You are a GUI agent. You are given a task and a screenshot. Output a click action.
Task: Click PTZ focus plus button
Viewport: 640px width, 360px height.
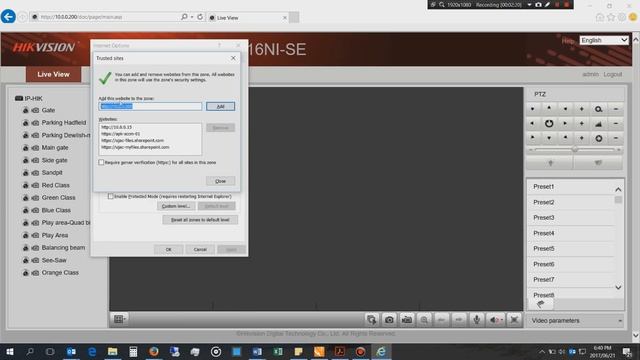[x=582, y=123]
